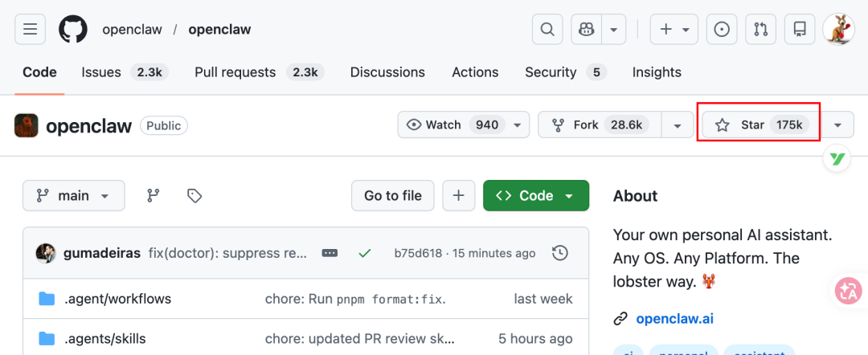Screen dimensions: 868x355
Task: Open the main branch selector
Action: pos(74,195)
